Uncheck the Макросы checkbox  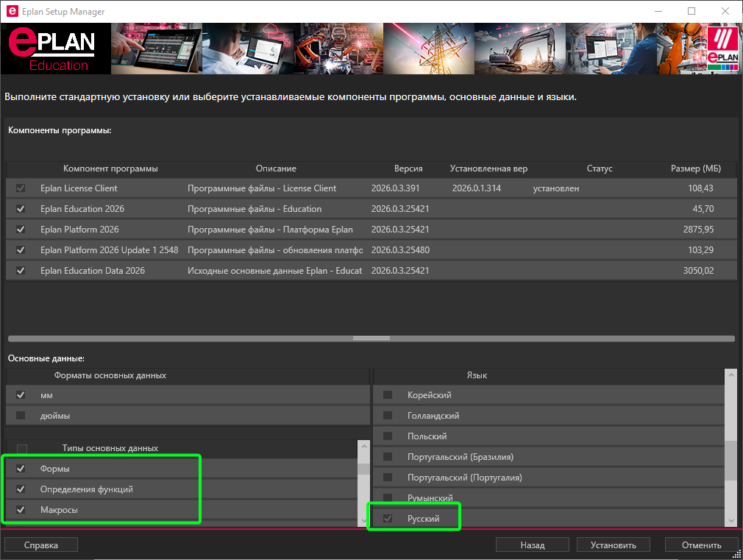tap(21, 510)
